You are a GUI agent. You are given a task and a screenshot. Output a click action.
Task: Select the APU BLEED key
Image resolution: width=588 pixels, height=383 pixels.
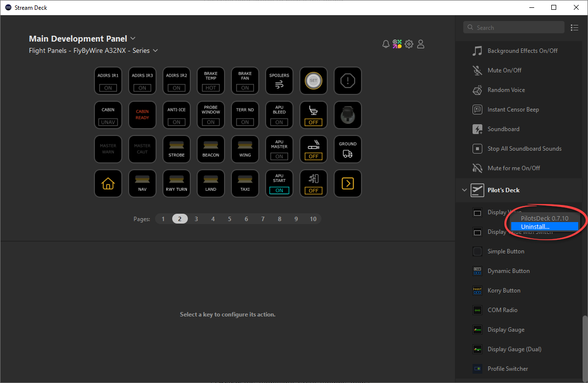[x=279, y=115]
